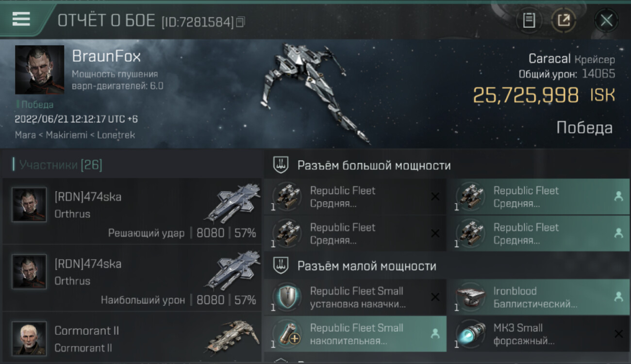Share the battle report externally
631x364 pixels.
[x=564, y=20]
